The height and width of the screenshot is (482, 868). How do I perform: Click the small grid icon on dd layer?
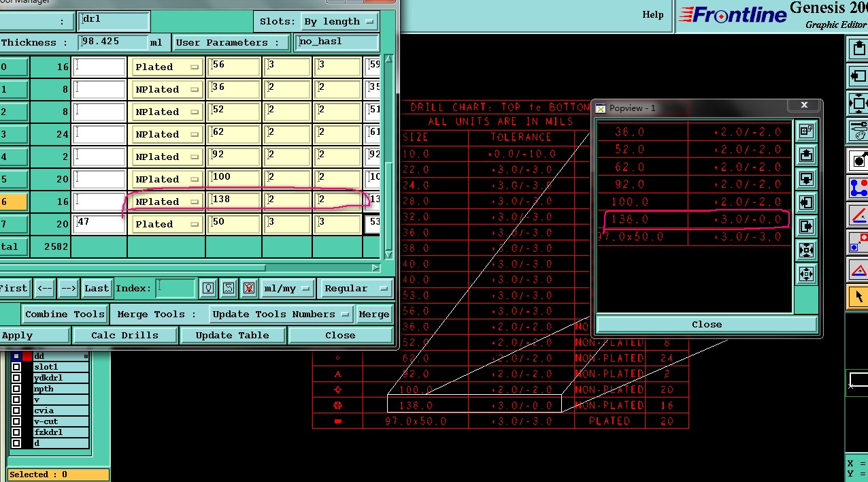[x=86, y=356]
